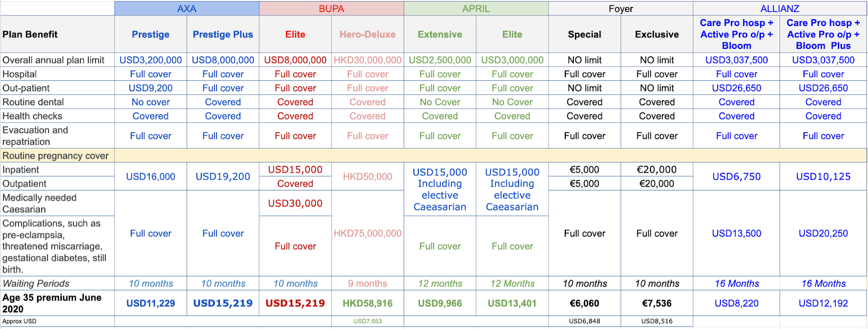Select the USD19,200 cell
This screenshot has height=329, width=868.
[223, 176]
